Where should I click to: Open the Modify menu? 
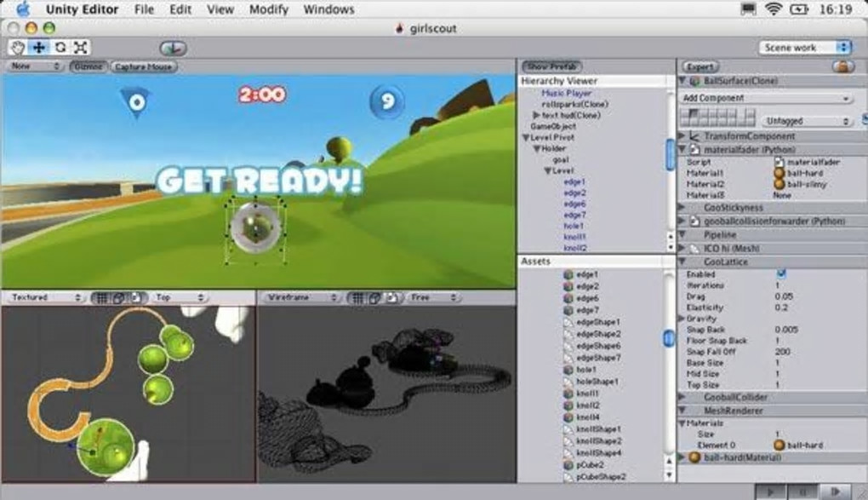[268, 9]
